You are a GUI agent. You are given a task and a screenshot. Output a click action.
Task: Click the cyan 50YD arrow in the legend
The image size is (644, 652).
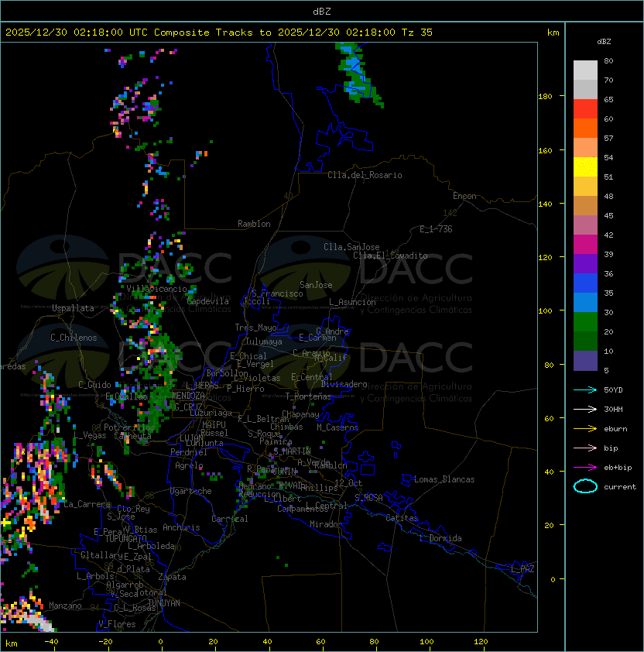click(x=585, y=389)
